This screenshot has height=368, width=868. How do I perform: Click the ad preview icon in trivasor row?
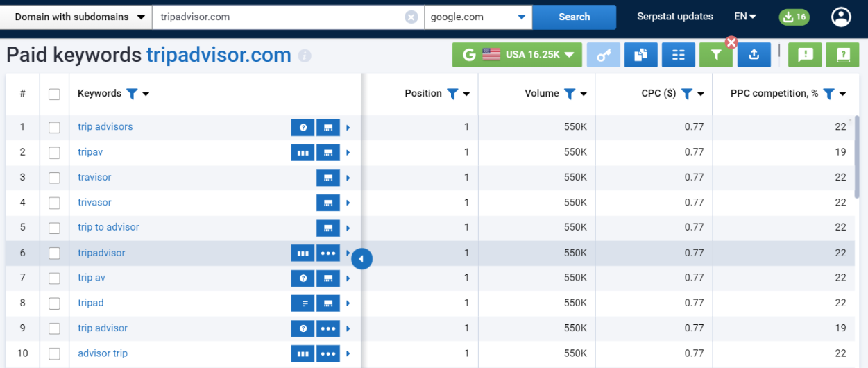point(328,203)
